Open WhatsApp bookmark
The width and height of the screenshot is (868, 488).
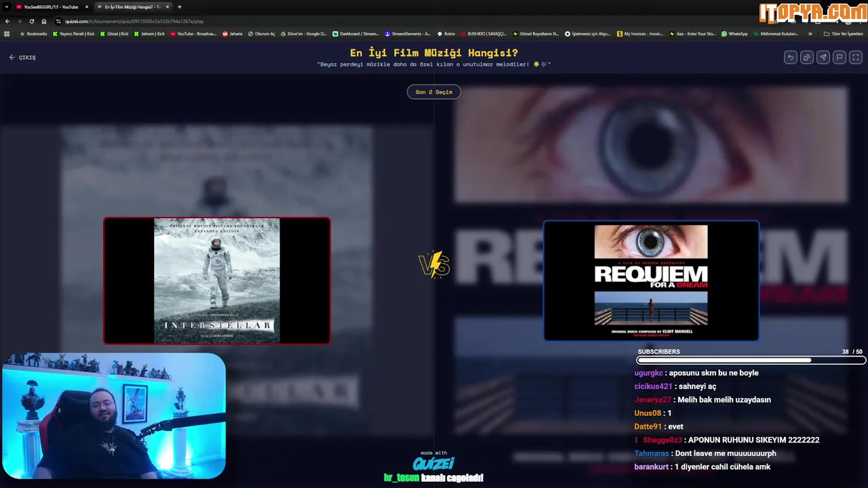tap(734, 33)
